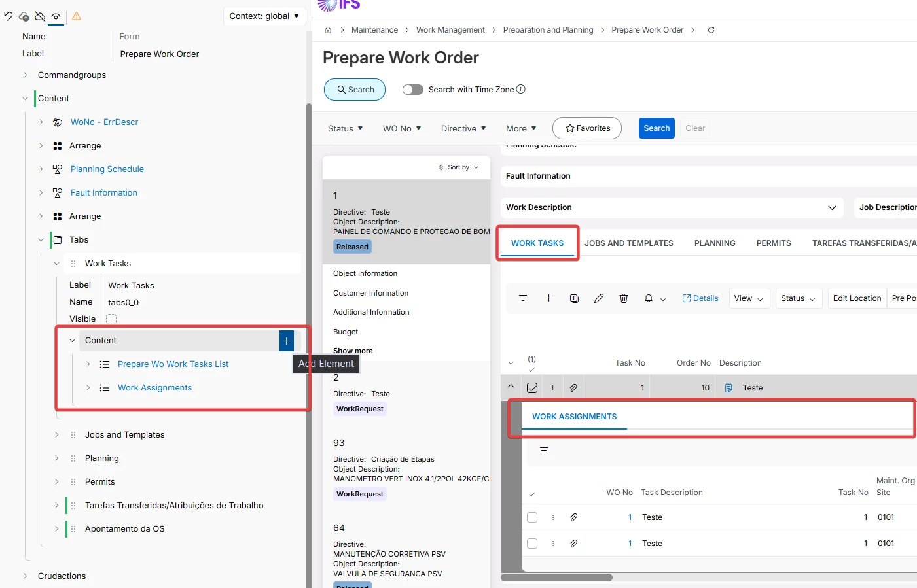Switch to the Planning tab
917x588 pixels.
715,243
